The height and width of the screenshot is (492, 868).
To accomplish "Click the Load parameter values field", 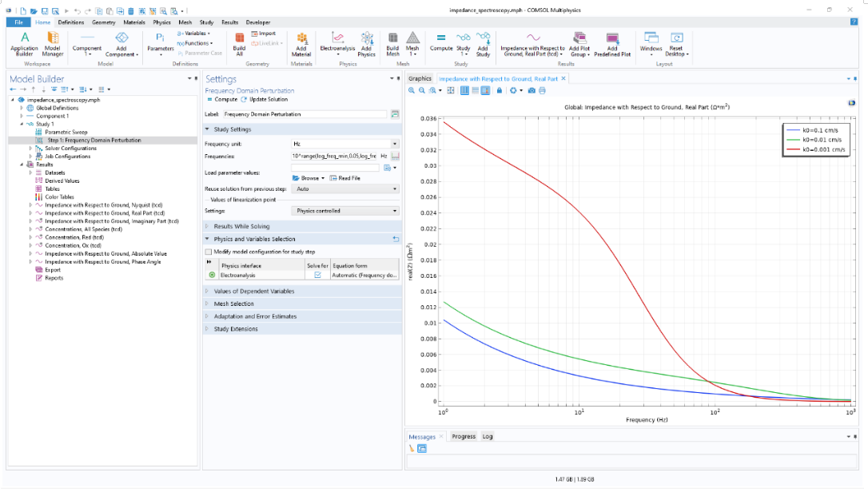I will [x=336, y=168].
